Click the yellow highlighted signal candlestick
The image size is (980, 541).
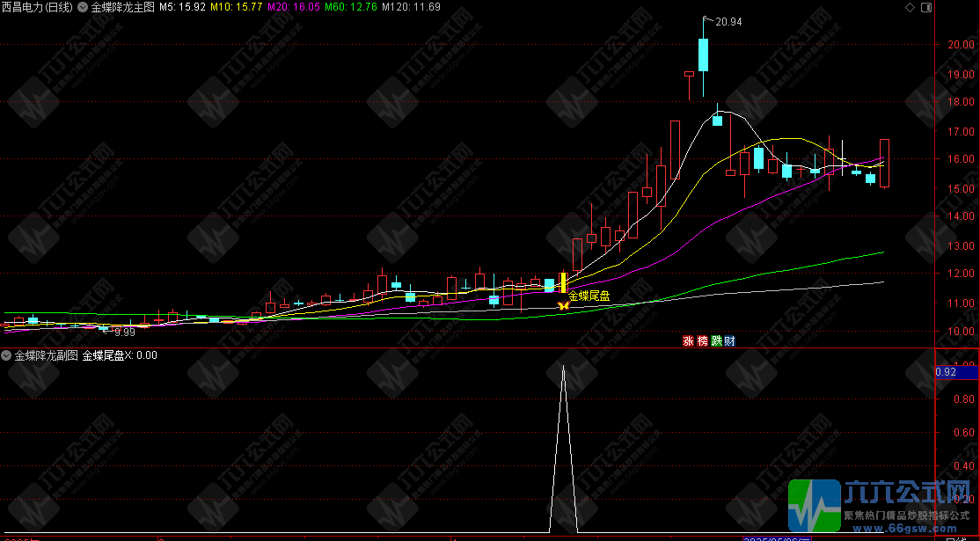tap(563, 282)
